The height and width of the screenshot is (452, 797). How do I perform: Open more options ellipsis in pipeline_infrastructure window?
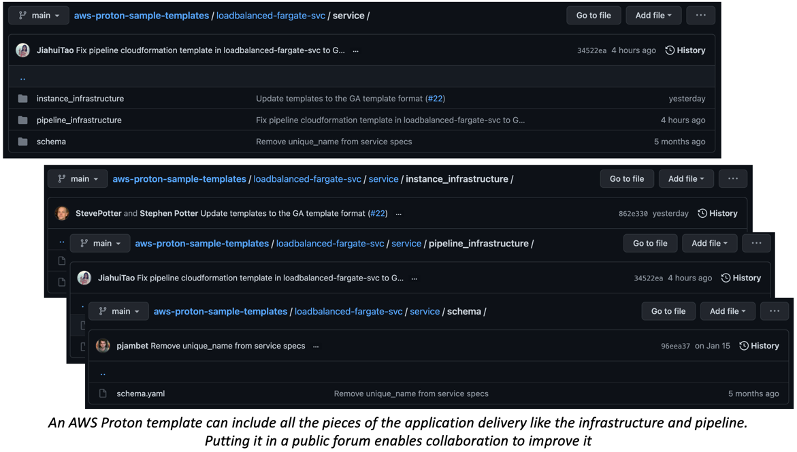tap(756, 244)
